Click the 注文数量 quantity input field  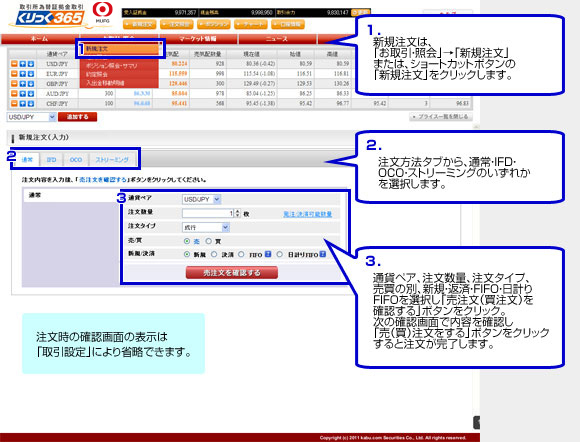tap(208, 213)
